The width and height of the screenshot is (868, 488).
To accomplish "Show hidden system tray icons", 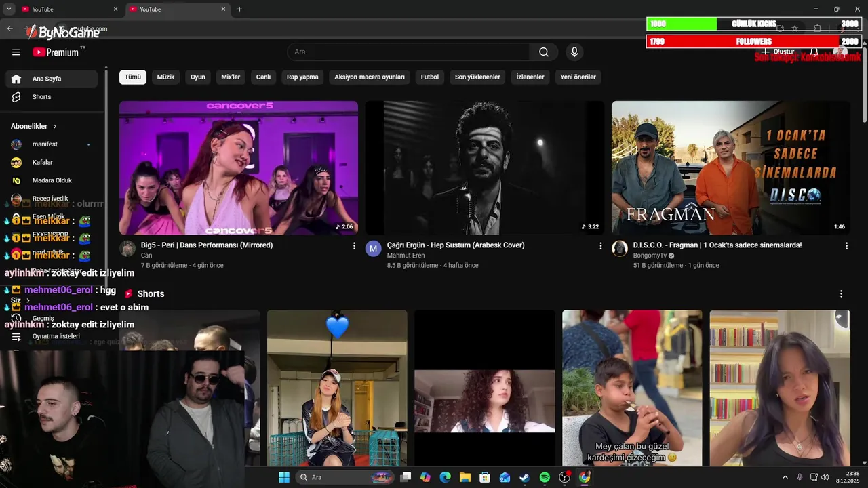I will tap(785, 477).
